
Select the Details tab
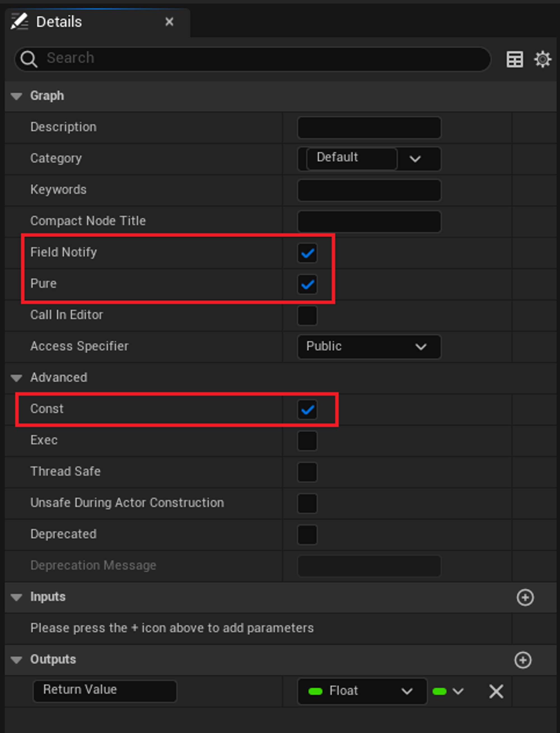pos(59,22)
